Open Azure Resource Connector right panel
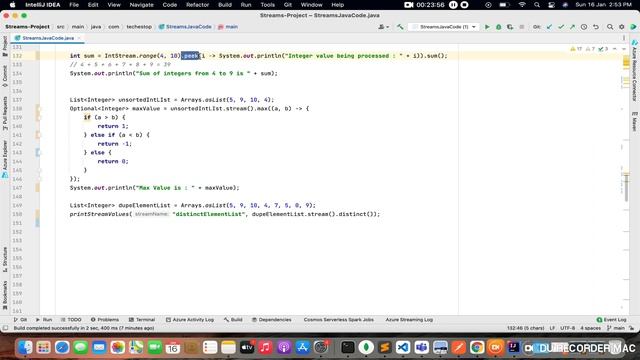640x360 pixels. point(634,71)
